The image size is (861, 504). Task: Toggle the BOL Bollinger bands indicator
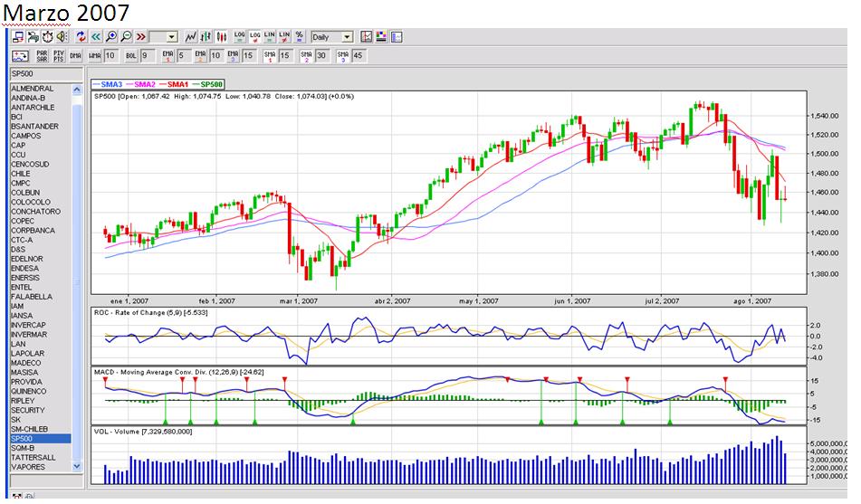pos(131,55)
